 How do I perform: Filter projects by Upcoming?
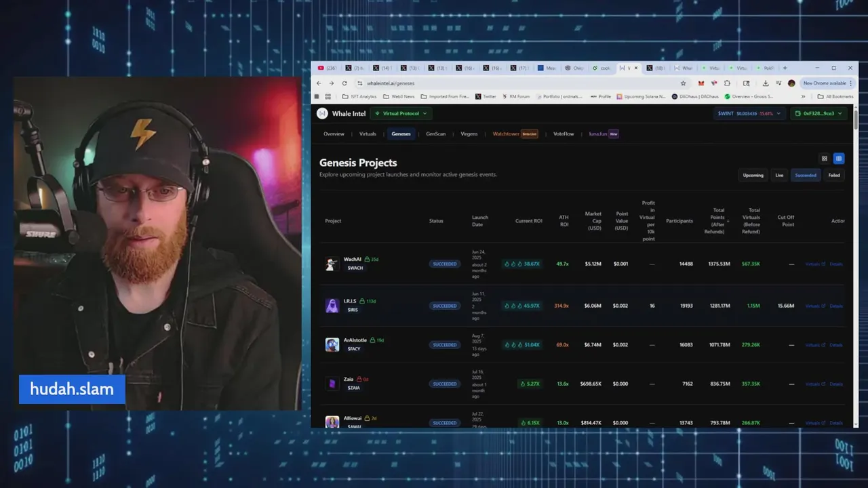tap(753, 175)
